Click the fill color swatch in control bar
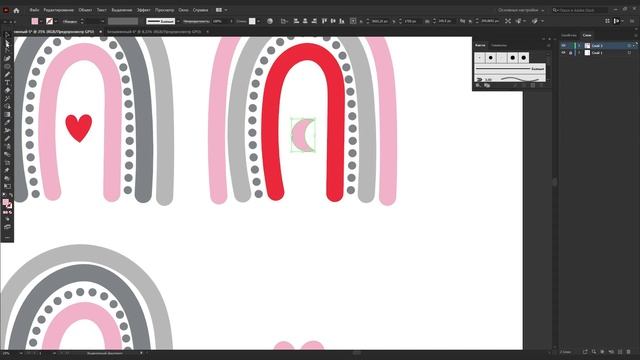This screenshot has width=640, height=360. [35, 21]
